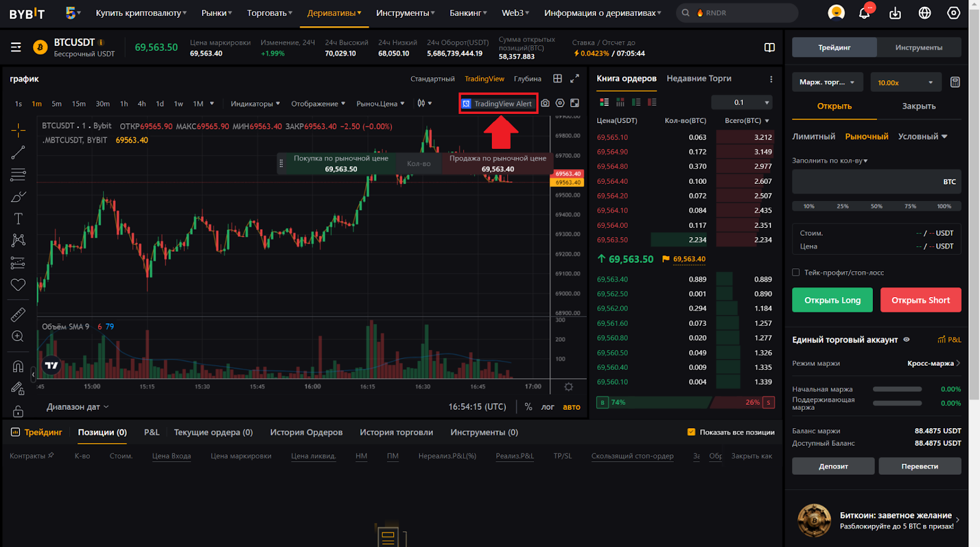Click the BTC quantity input field
The width and height of the screenshot is (980, 547).
pyautogui.click(x=876, y=182)
